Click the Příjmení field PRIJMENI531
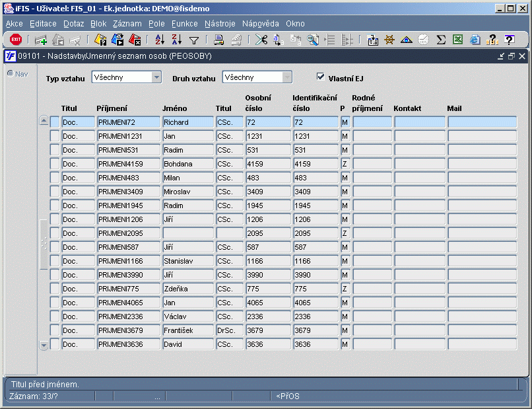The width and height of the screenshot is (532, 409). coord(129,150)
